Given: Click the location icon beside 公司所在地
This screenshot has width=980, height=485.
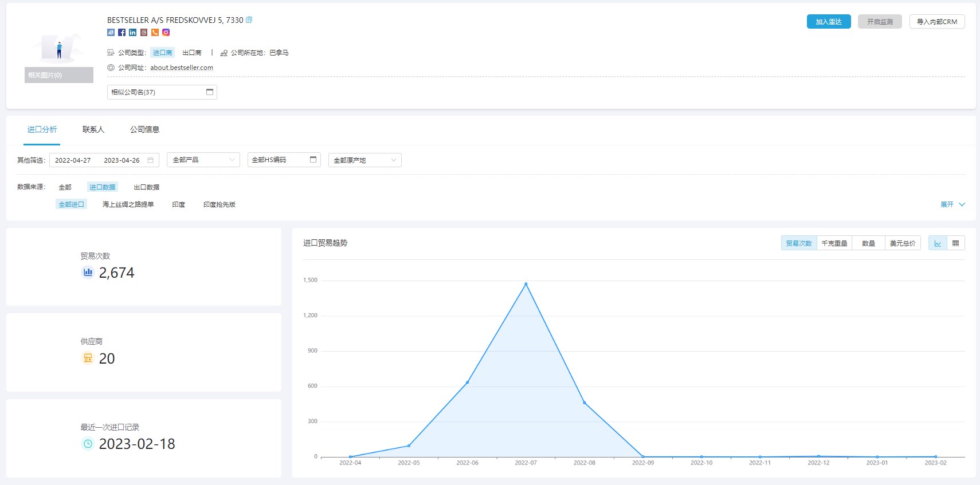Looking at the screenshot, I should (x=224, y=53).
